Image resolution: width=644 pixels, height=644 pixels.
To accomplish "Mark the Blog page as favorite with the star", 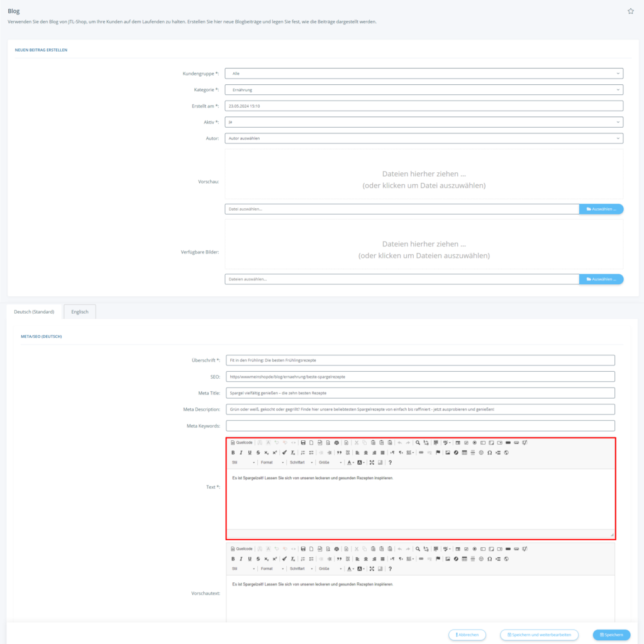I will 631,11.
